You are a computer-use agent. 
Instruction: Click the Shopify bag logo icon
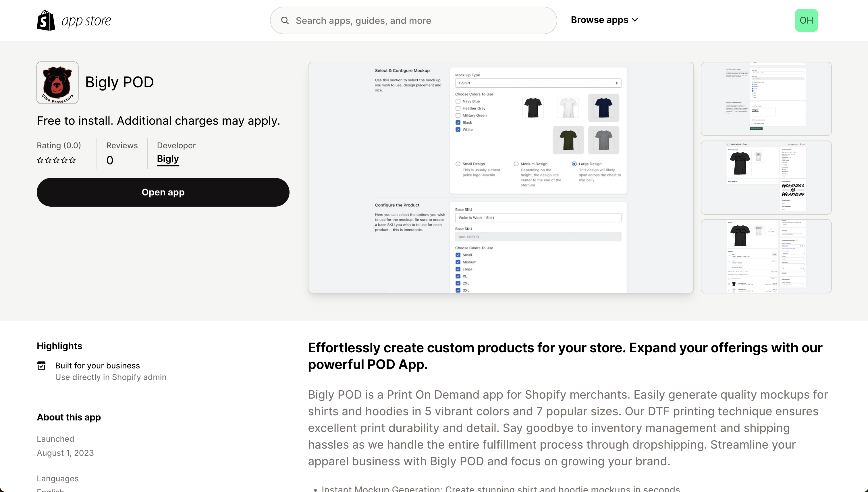pos(46,21)
